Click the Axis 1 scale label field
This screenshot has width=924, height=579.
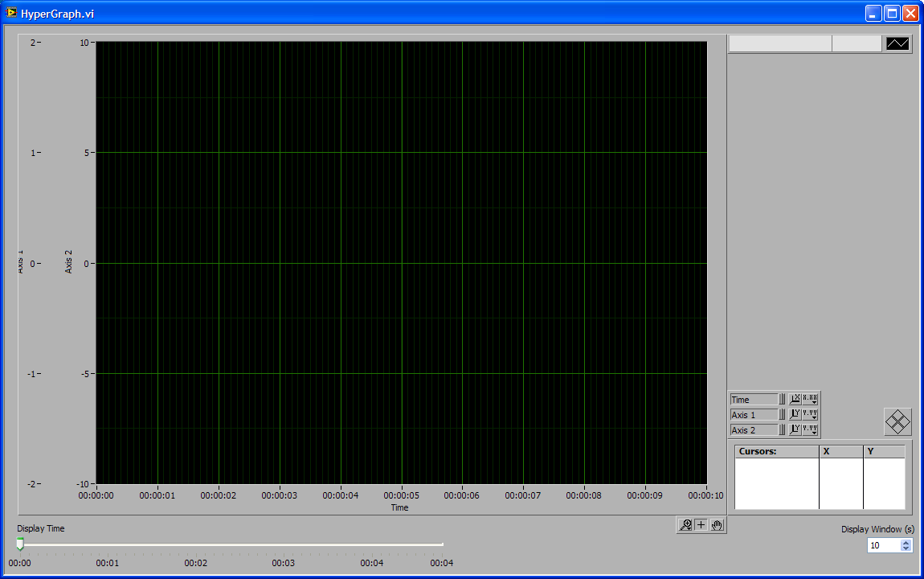(x=754, y=414)
